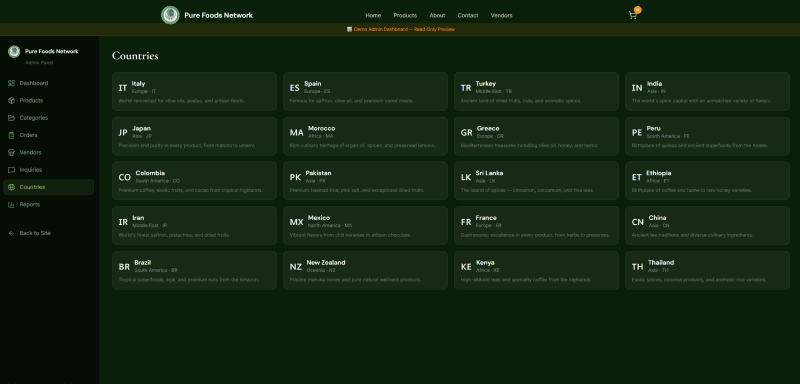Open the India country card
This screenshot has width=800, height=384.
tap(708, 91)
